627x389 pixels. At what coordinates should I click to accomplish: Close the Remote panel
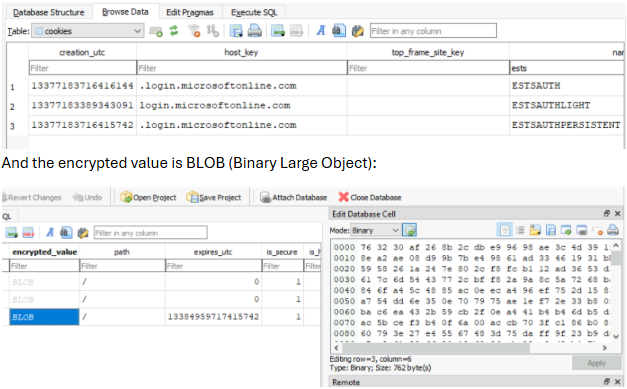tap(617, 381)
